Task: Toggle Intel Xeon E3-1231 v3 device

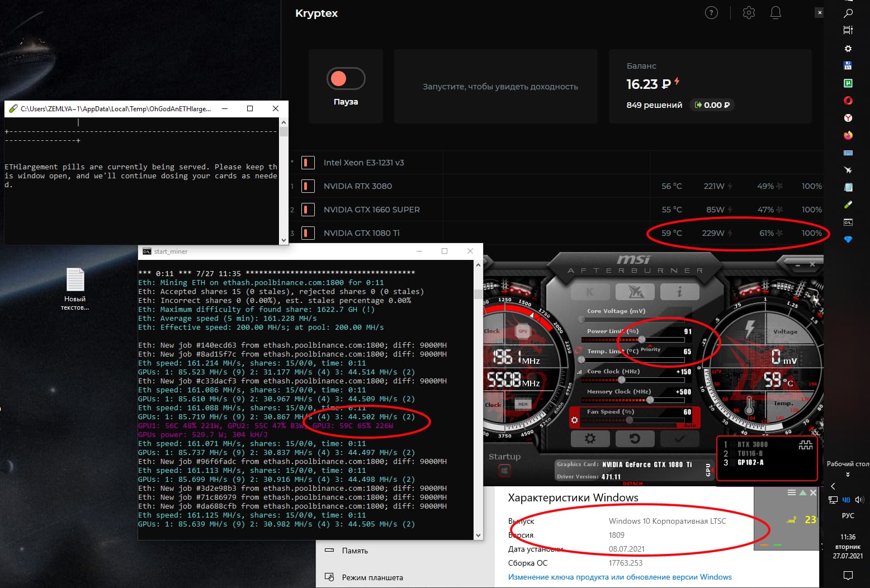Action: pos(308,163)
